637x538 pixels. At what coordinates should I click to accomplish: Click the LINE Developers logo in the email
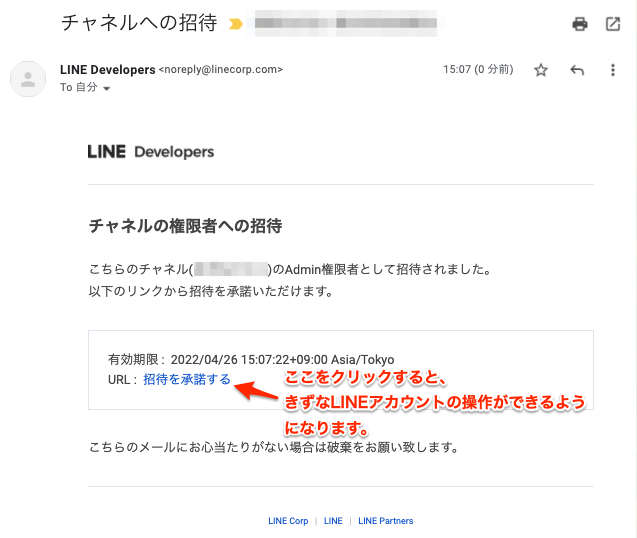click(x=151, y=152)
